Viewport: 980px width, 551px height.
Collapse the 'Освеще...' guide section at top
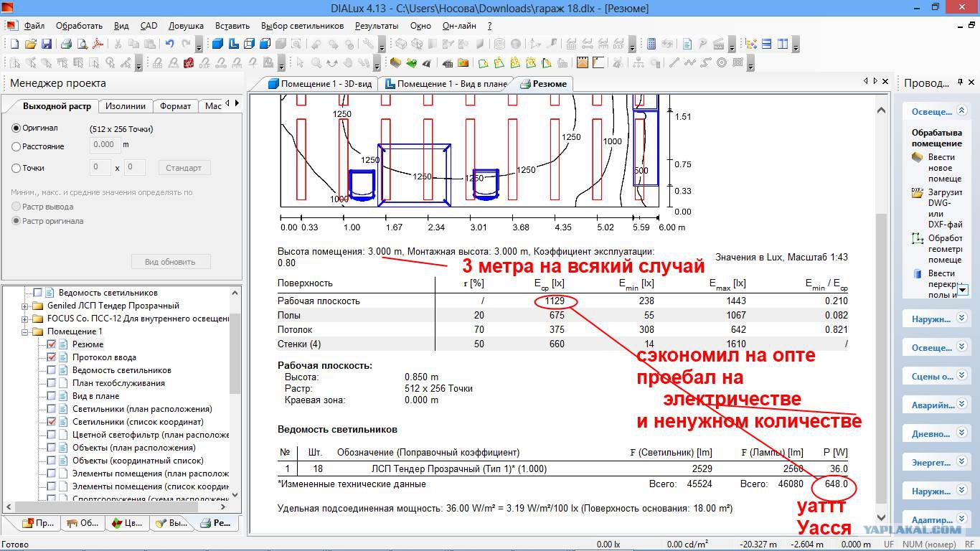(962, 111)
